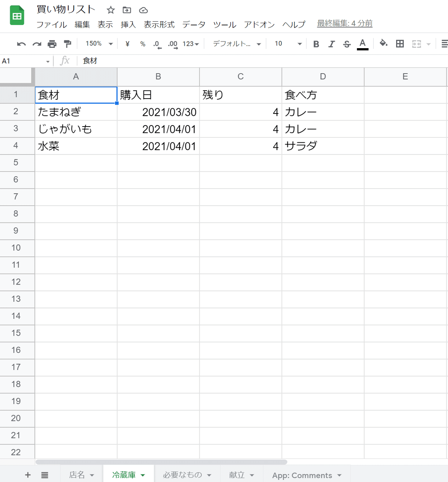Open the 150% zoom dropdown
The image size is (448, 482).
click(x=99, y=44)
